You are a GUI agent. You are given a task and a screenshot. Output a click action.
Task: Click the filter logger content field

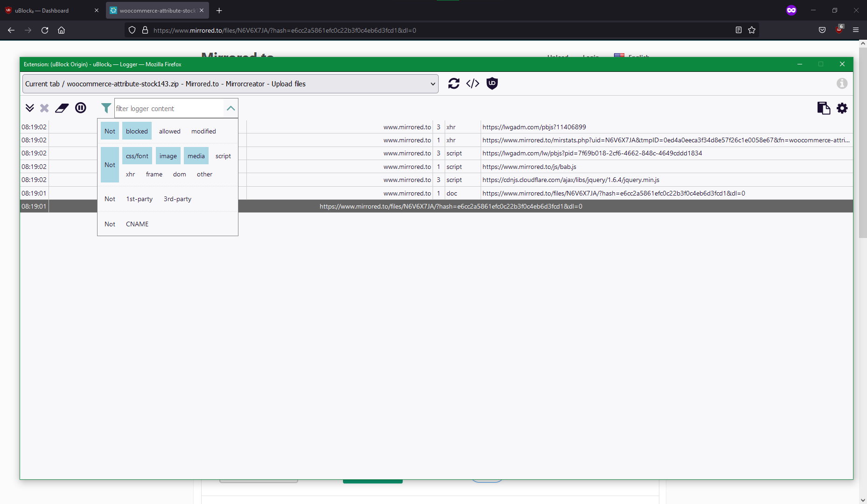point(169,108)
